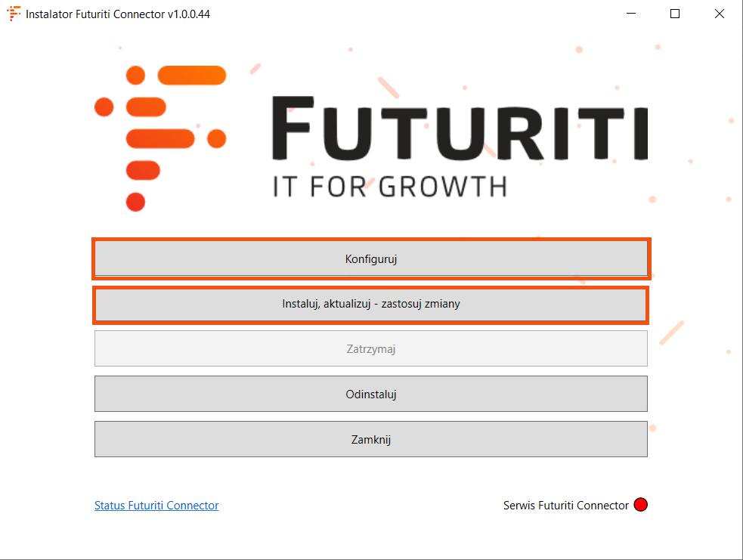743x560 pixels.
Task: Minimize the installer window
Action: tap(631, 14)
